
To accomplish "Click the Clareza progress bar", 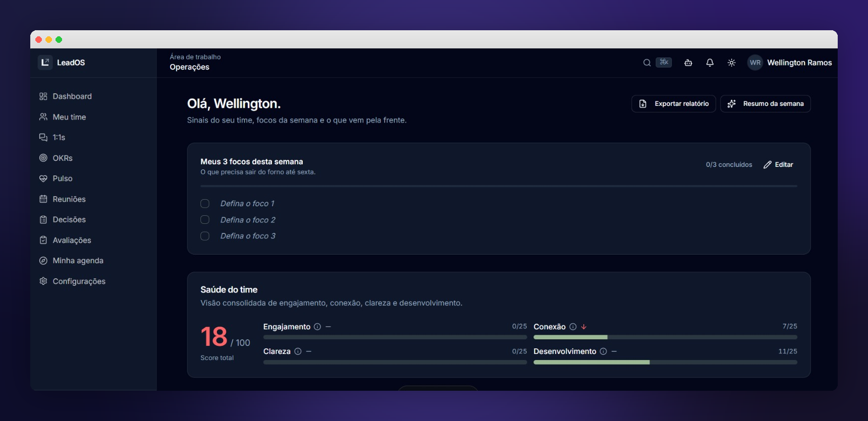I will (x=395, y=362).
